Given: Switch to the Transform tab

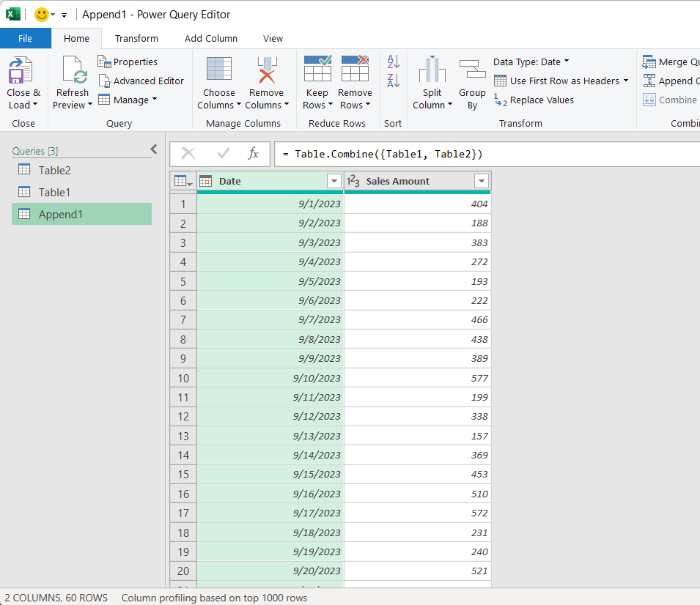Looking at the screenshot, I should pos(136,39).
